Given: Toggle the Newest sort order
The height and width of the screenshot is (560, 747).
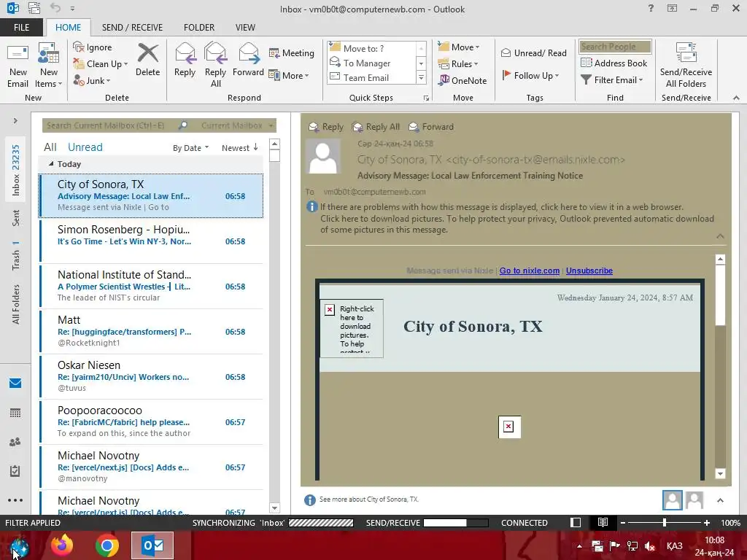Looking at the screenshot, I should pyautogui.click(x=239, y=148).
